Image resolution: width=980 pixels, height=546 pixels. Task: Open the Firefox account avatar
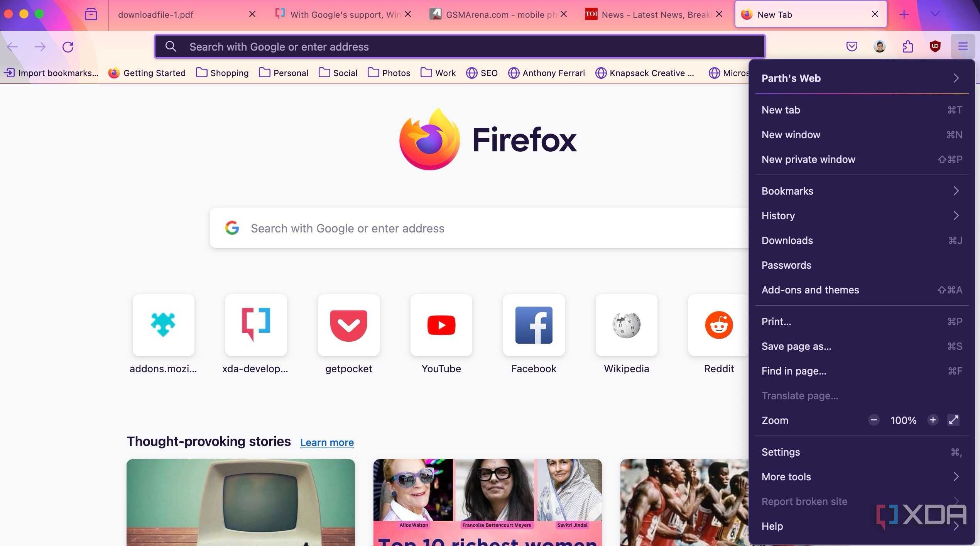880,47
